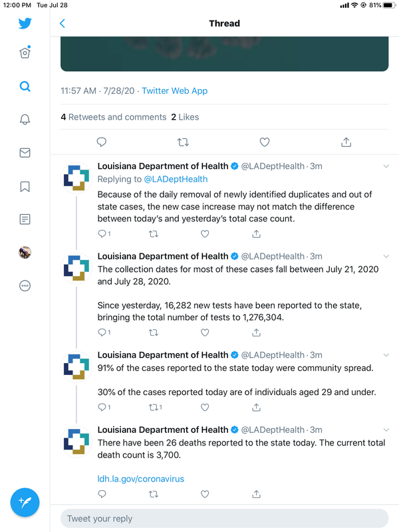View the 2 Likes list
The height and width of the screenshot is (532, 399).
pyautogui.click(x=186, y=117)
